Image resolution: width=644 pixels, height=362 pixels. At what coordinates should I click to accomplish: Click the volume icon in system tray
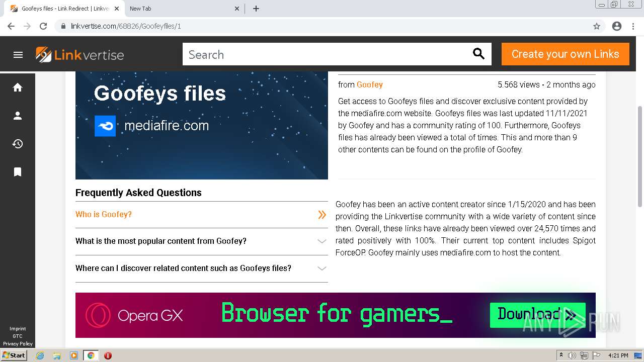tap(572, 355)
